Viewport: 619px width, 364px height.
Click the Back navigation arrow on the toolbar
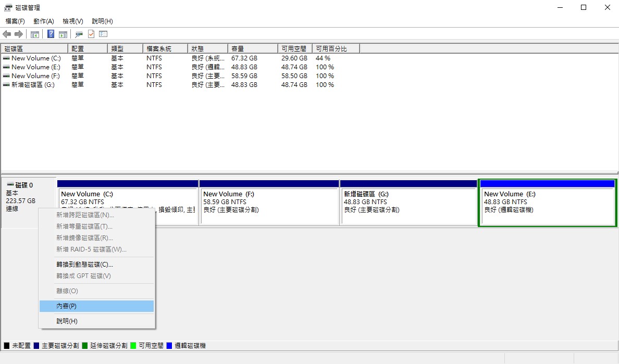pyautogui.click(x=7, y=34)
